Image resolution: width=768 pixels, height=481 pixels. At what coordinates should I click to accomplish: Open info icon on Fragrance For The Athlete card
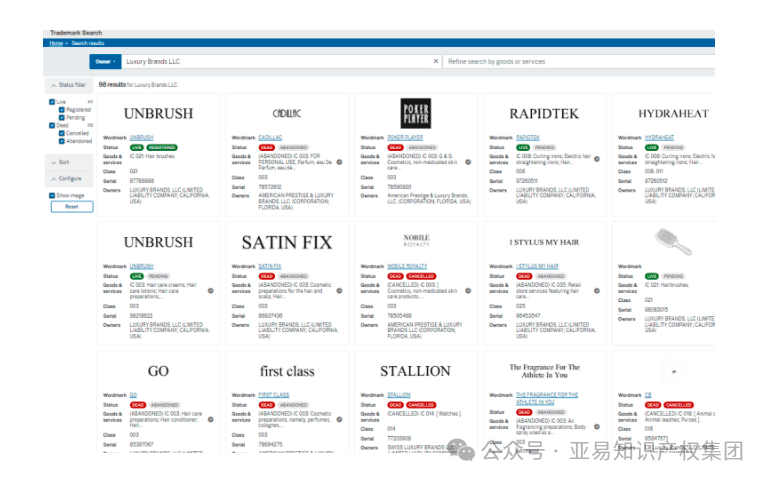[597, 427]
